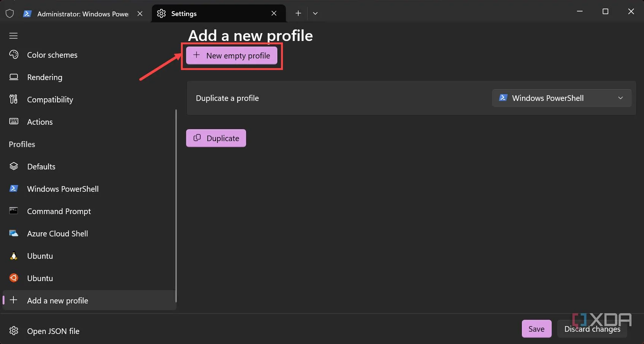Go to Compatibility settings

point(50,100)
